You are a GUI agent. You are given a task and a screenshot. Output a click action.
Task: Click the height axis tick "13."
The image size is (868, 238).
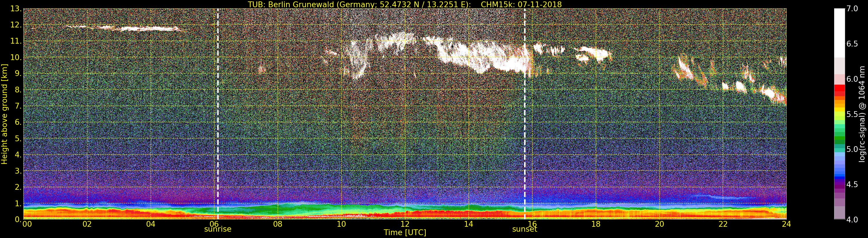point(16,9)
